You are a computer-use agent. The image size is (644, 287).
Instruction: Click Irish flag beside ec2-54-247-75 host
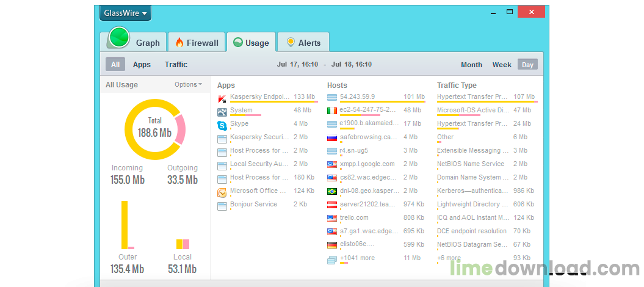pos(332,111)
